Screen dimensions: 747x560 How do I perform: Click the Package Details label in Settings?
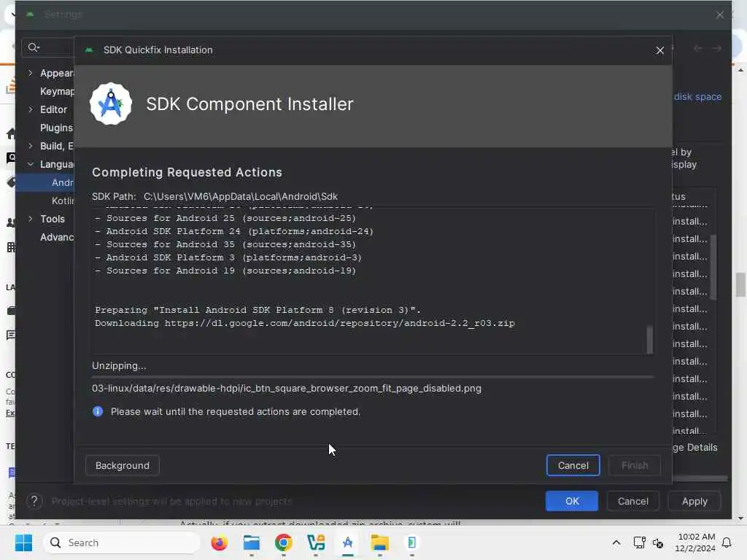point(695,447)
